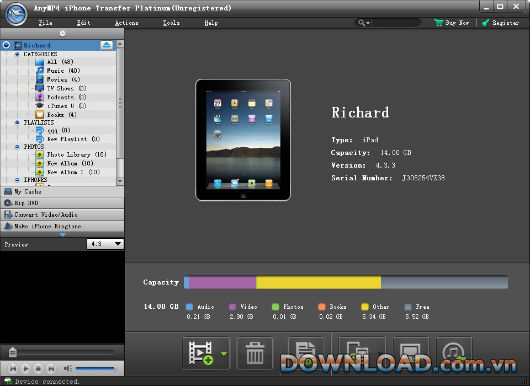Open the first playlist above New Playlist
The image size is (530, 386).
click(x=58, y=130)
